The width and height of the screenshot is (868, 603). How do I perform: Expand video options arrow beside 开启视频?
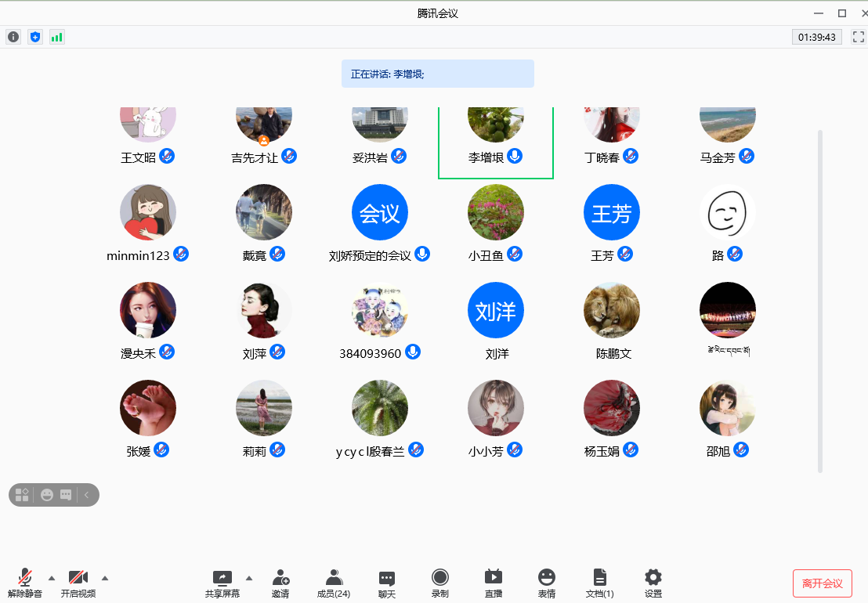click(105, 578)
